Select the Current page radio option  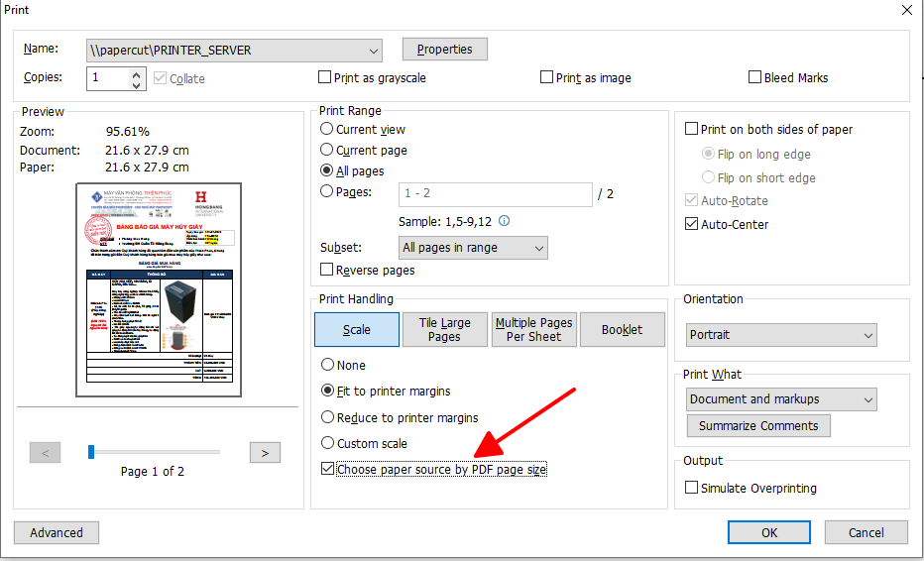coord(327,151)
